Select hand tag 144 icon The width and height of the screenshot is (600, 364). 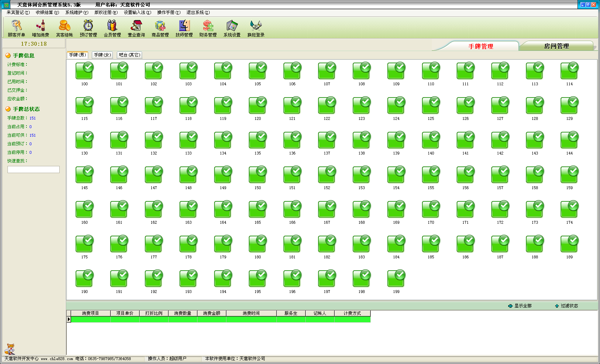click(569, 140)
